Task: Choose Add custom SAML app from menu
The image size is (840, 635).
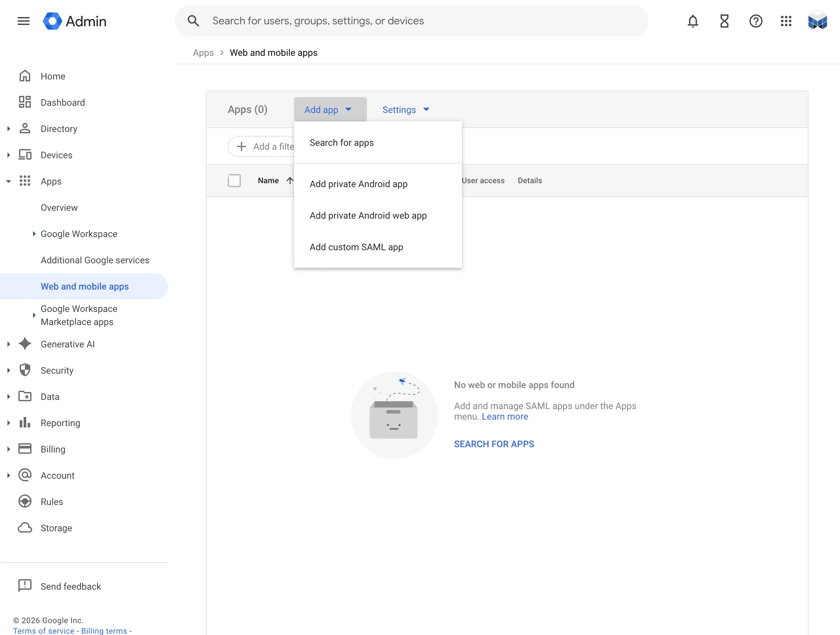Action: (356, 247)
